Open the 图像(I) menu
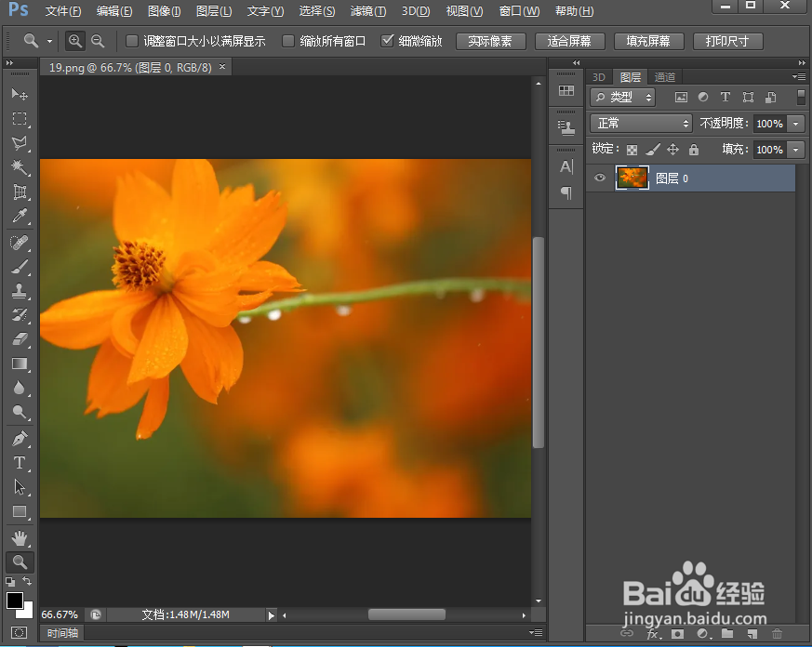Image resolution: width=812 pixels, height=647 pixels. [164, 11]
